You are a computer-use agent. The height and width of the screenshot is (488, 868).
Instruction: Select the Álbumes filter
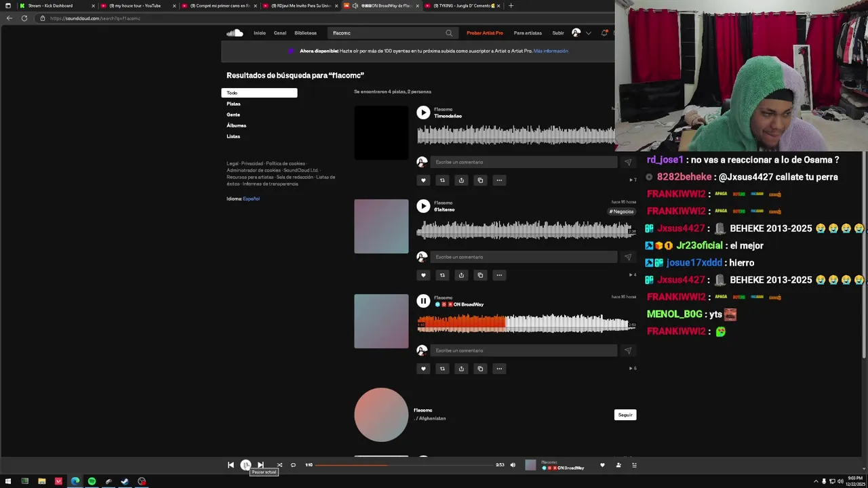(236, 125)
